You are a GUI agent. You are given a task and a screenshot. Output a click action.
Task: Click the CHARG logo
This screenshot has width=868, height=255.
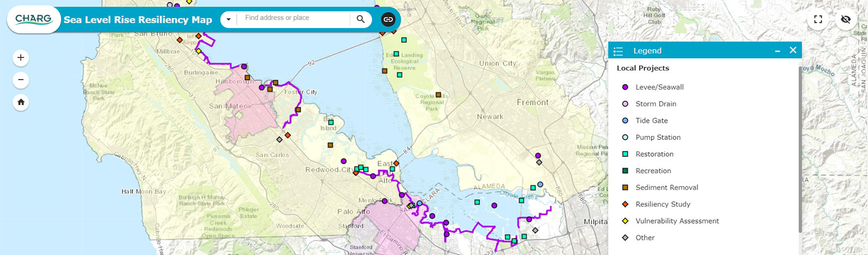pos(34,20)
